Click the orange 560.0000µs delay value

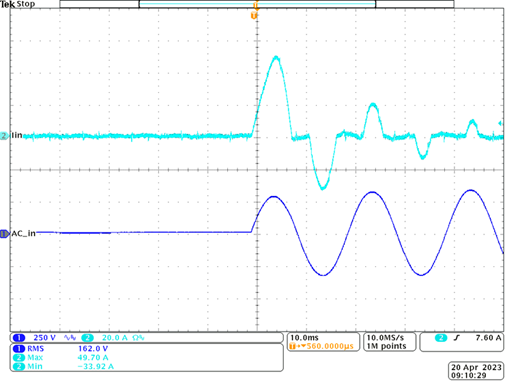click(330, 346)
